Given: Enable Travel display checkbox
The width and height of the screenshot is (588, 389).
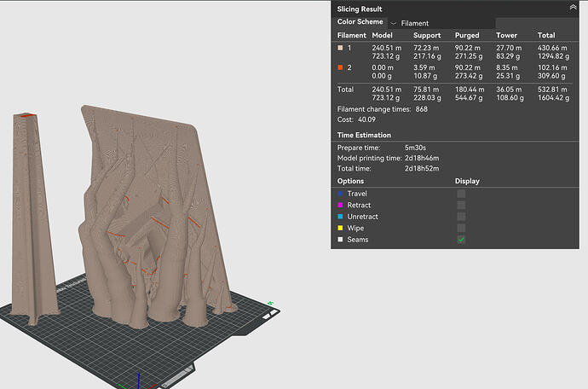Looking at the screenshot, I should (461, 194).
